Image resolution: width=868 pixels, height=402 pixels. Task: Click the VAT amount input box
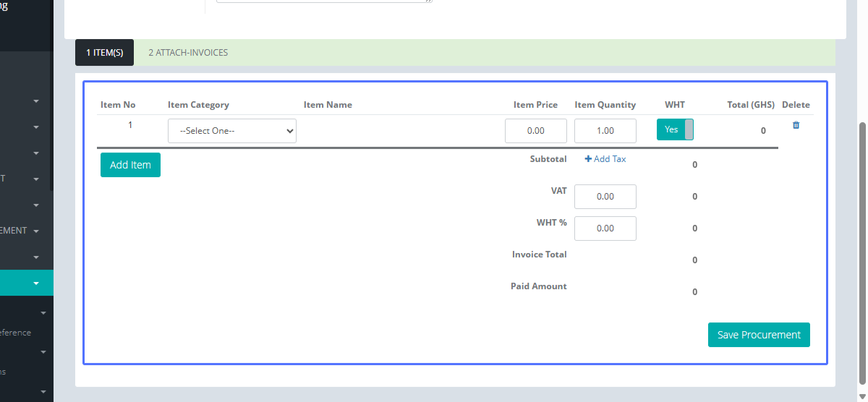coord(605,197)
